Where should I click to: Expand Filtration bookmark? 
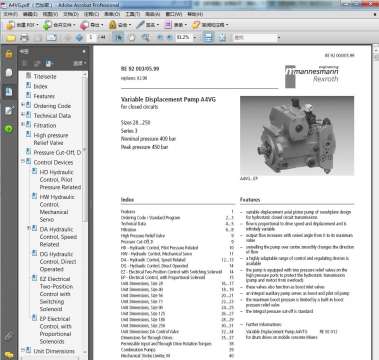pyautogui.click(x=23, y=124)
